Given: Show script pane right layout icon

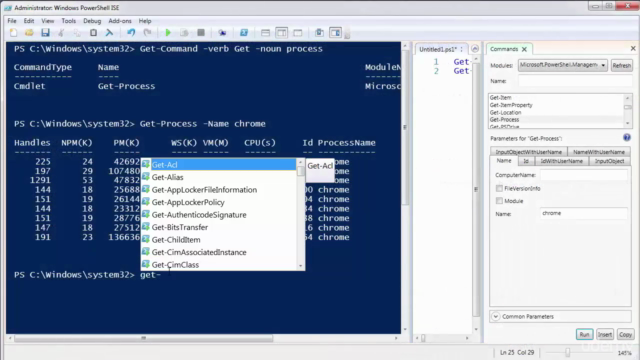Looking at the screenshot, I should click(282, 33).
